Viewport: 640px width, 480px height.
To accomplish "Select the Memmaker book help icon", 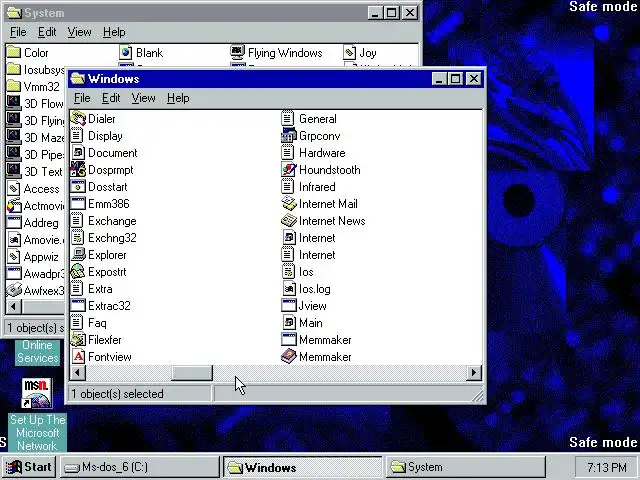I will point(289,357).
